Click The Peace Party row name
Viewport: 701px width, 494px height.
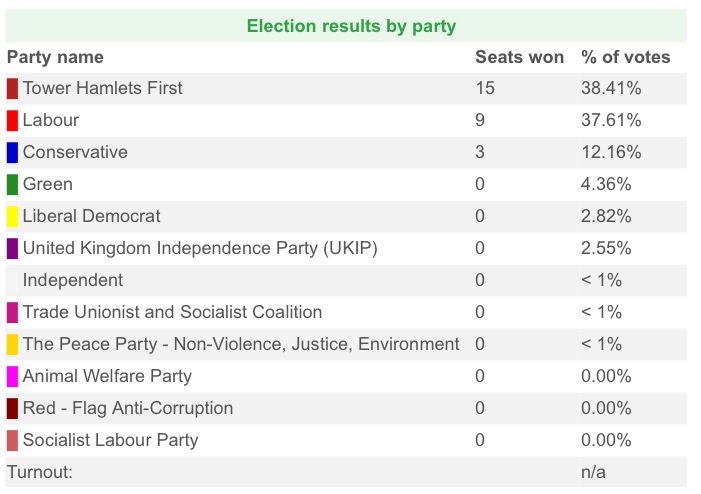click(241, 344)
